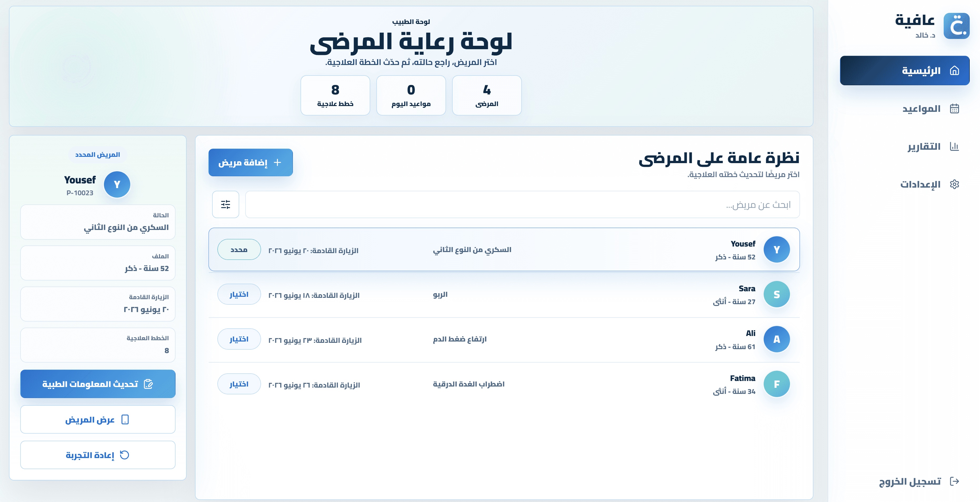Open الإعدادات in the sidebar
Screen dimensions: 980x502
pos(904,184)
